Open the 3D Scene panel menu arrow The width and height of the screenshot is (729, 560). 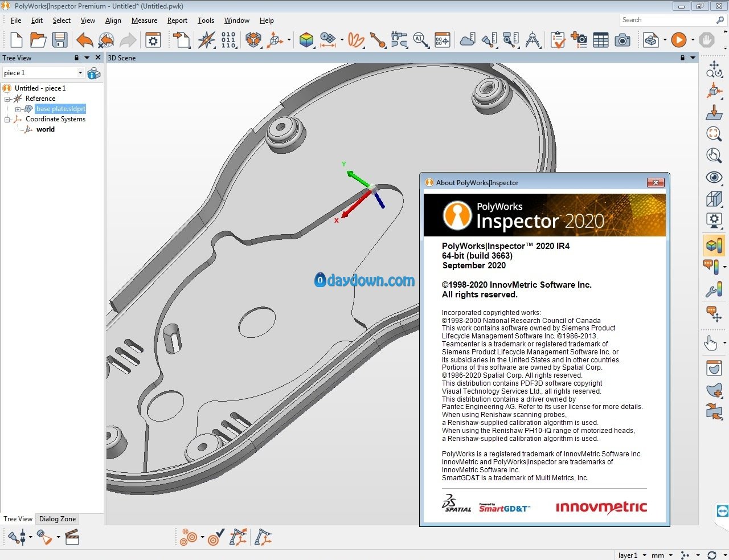(x=693, y=58)
